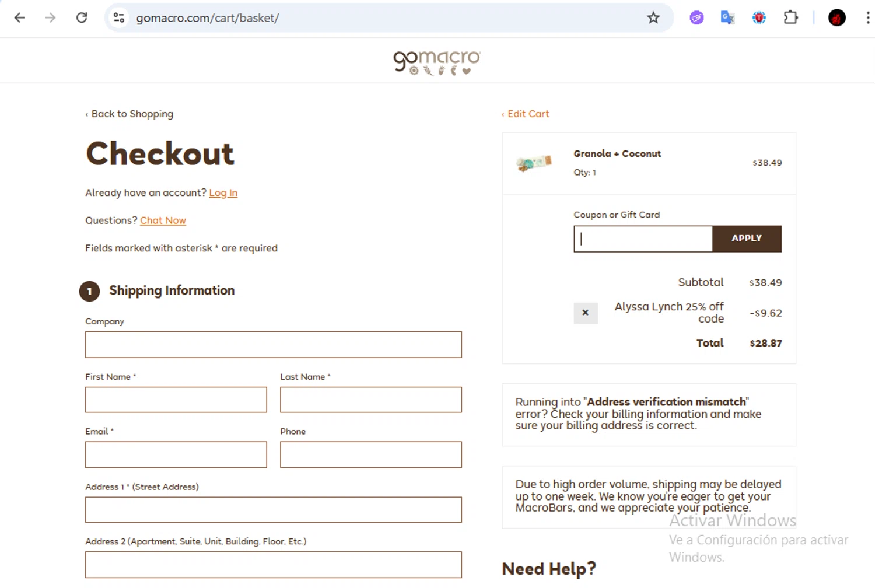
Task: Click the Need Help? heading
Action: 549,569
